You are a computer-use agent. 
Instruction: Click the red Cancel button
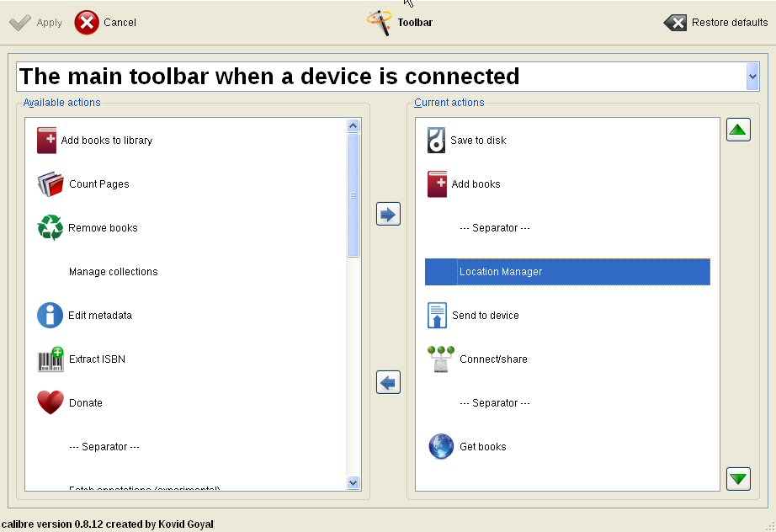[105, 23]
